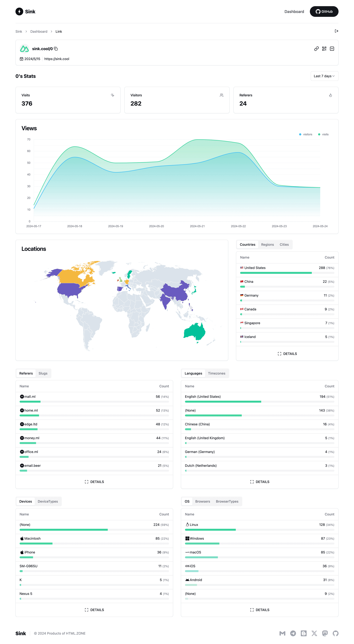Open the link options dropdown icon
The width and height of the screenshot is (354, 644).
pos(332,49)
